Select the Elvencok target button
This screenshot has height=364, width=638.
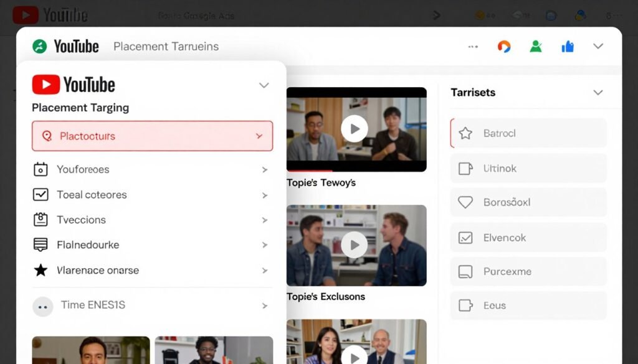tap(528, 237)
